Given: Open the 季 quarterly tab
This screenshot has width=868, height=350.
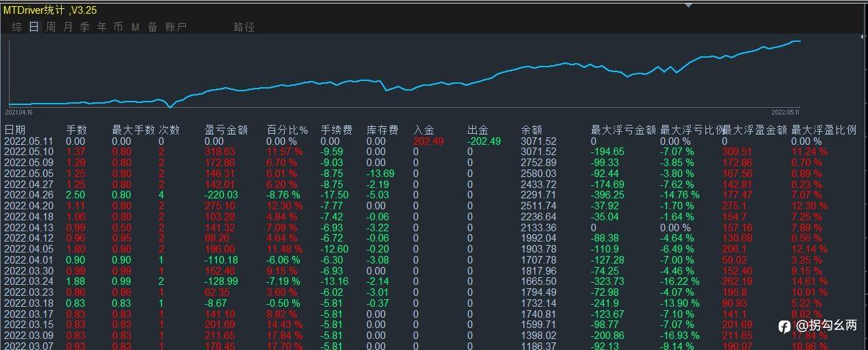Looking at the screenshot, I should (x=84, y=27).
